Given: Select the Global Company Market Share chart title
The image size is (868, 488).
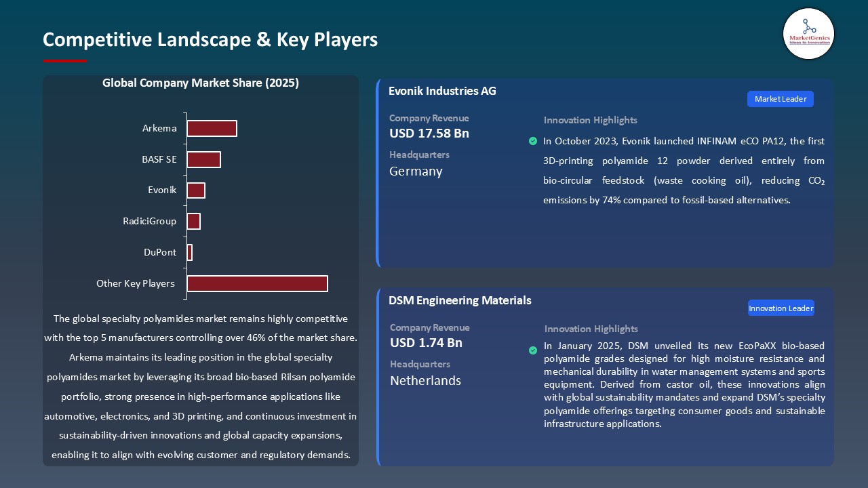Looking at the screenshot, I should tap(201, 83).
